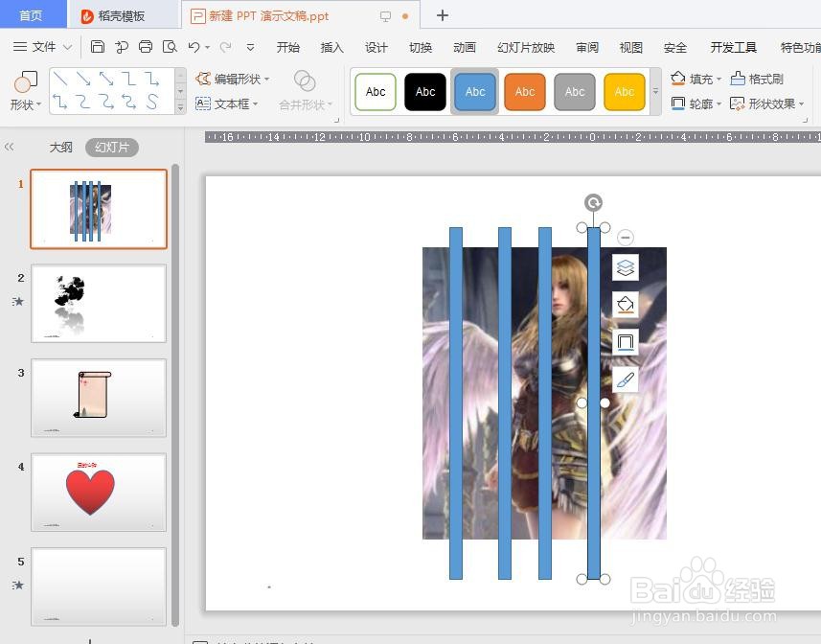Image resolution: width=821 pixels, height=644 pixels.
Task: Open the undo history dropdown arrow
Action: pos(208,47)
